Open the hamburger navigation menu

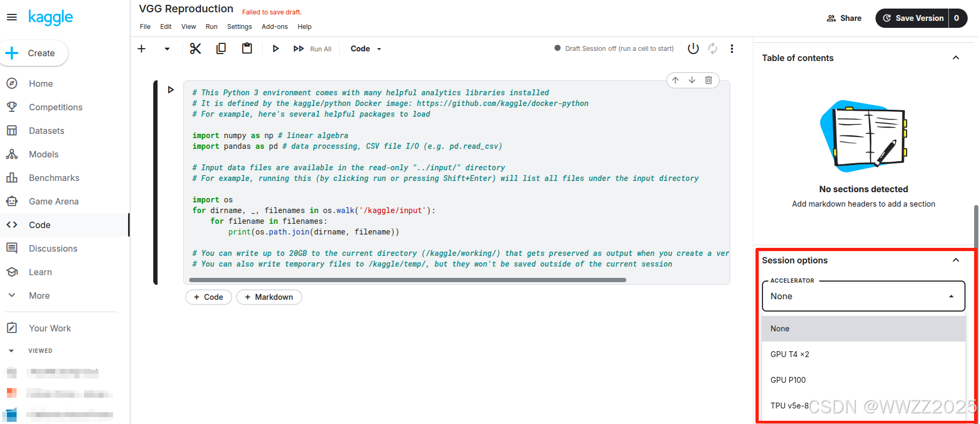12,18
